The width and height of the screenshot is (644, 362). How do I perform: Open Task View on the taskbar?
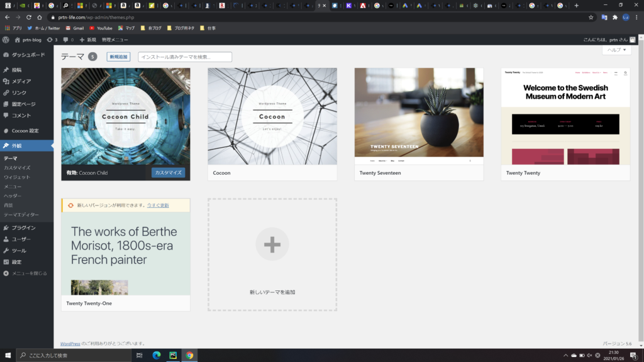(x=140, y=356)
